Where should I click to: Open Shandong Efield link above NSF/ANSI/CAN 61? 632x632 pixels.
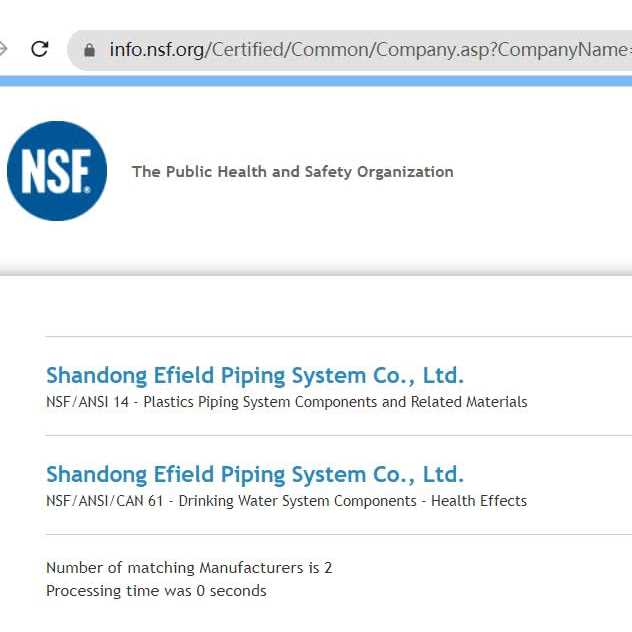[x=255, y=474]
